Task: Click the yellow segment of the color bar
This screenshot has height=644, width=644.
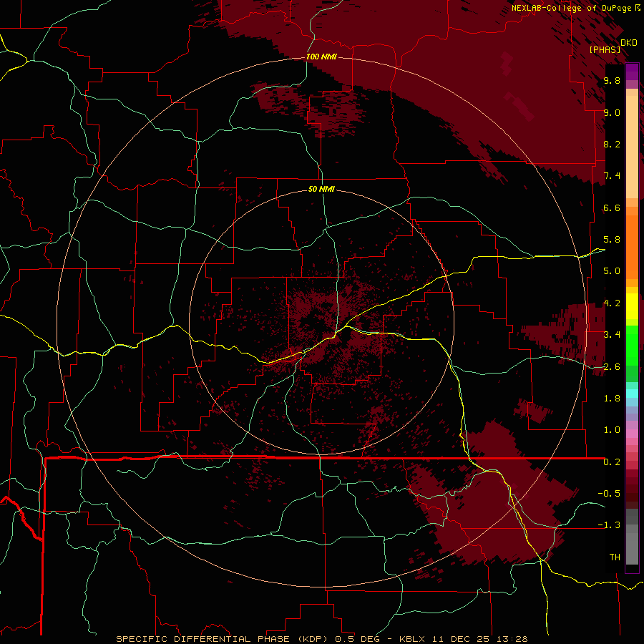Action: coord(632,306)
